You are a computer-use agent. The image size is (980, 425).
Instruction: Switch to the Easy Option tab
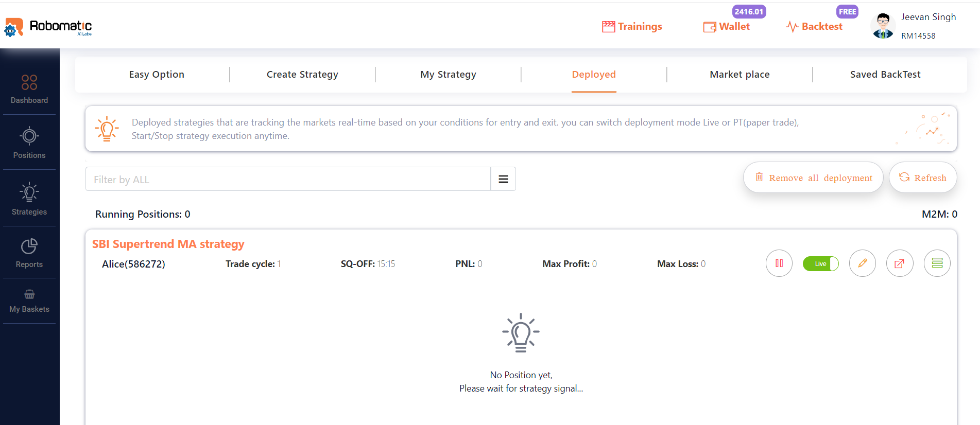(157, 75)
